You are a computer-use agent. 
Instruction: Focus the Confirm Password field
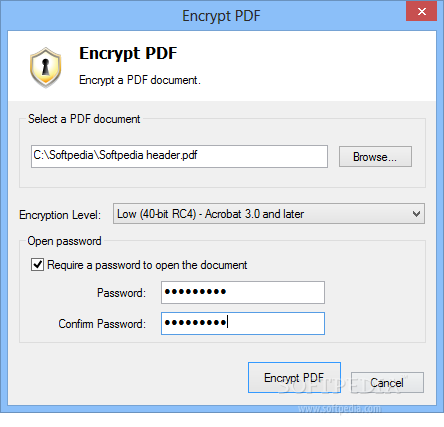pyautogui.click(x=243, y=323)
